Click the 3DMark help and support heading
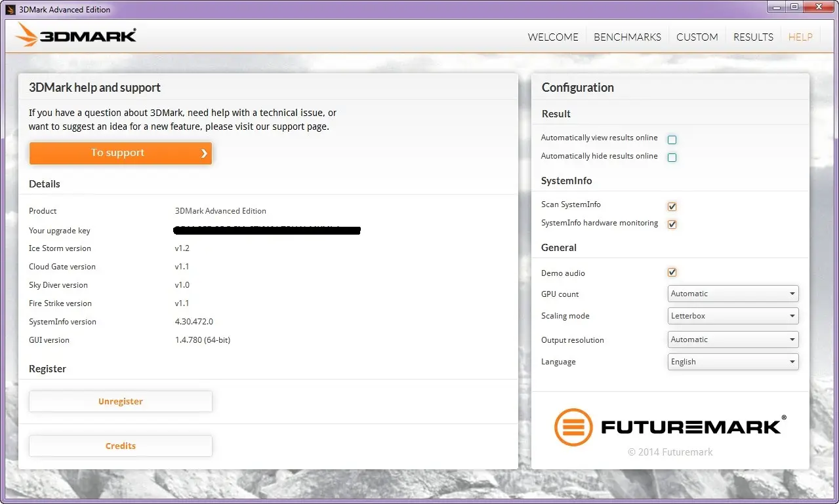The image size is (839, 504). tap(94, 88)
